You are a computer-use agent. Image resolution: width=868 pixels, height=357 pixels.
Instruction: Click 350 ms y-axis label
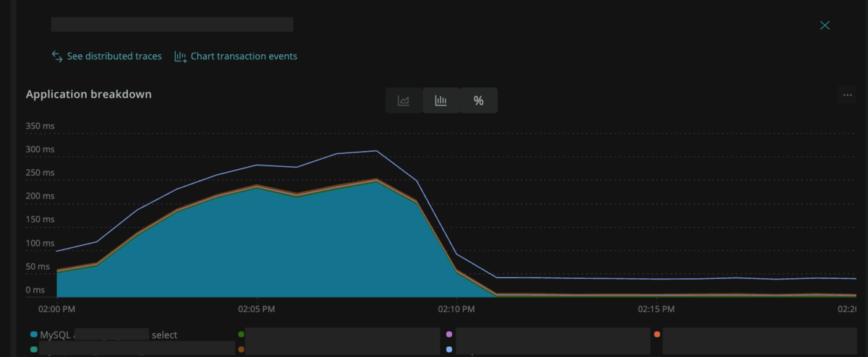click(41, 126)
